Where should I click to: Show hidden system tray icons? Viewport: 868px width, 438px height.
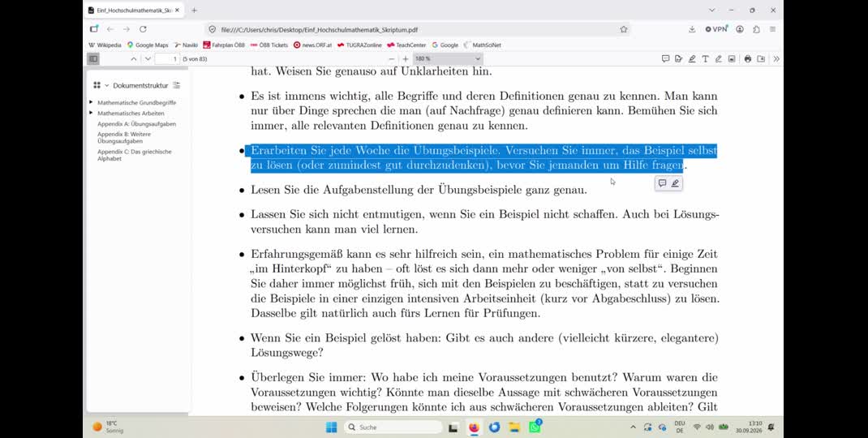633,427
